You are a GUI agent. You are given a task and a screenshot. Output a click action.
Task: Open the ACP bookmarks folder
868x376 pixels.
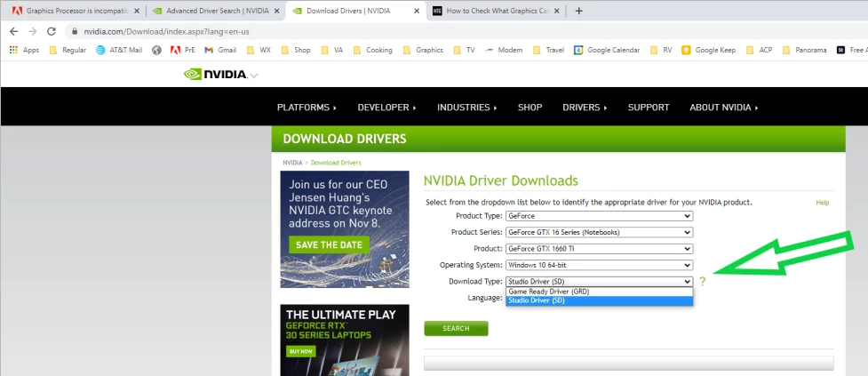click(x=759, y=50)
